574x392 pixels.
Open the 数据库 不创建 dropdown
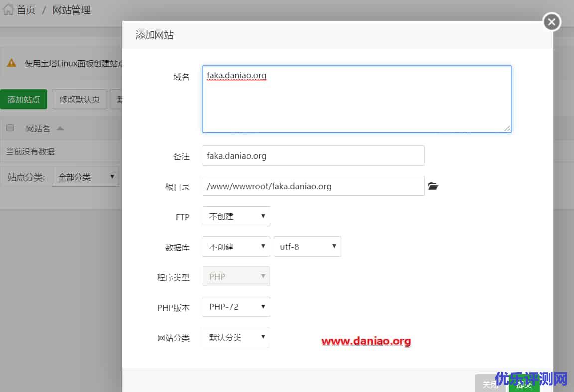tap(236, 247)
